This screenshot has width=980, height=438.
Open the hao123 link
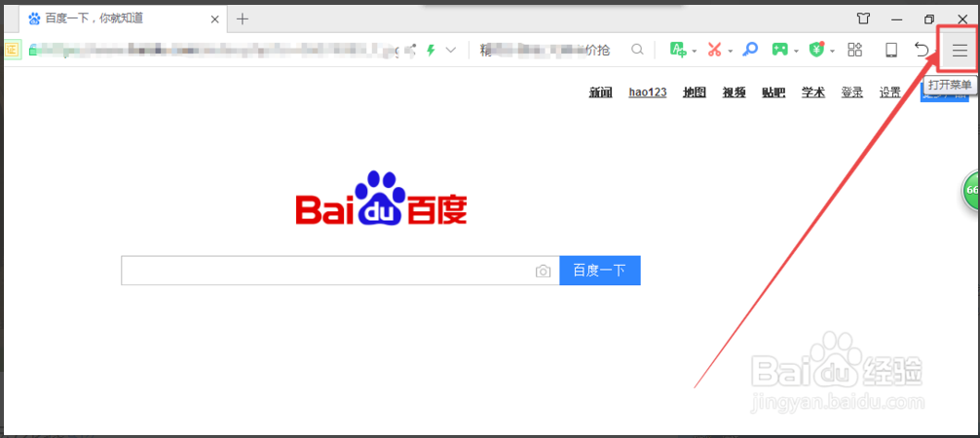648,92
